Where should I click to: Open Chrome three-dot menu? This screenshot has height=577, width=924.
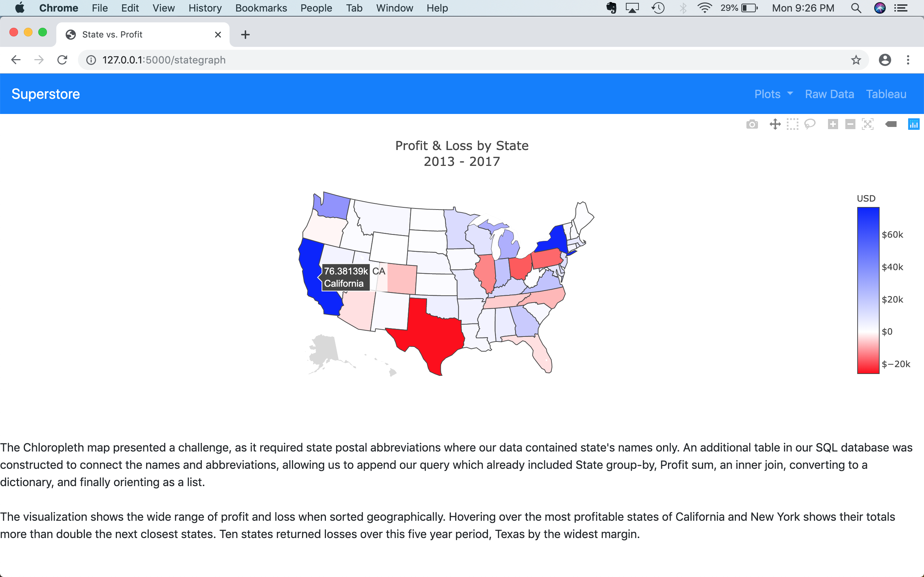908,60
